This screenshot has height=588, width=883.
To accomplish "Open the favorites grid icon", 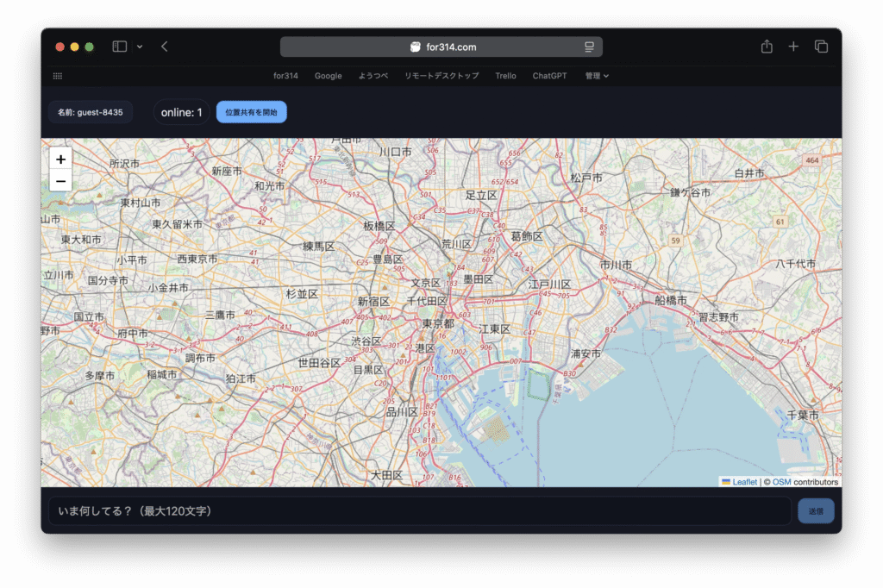I will (58, 76).
